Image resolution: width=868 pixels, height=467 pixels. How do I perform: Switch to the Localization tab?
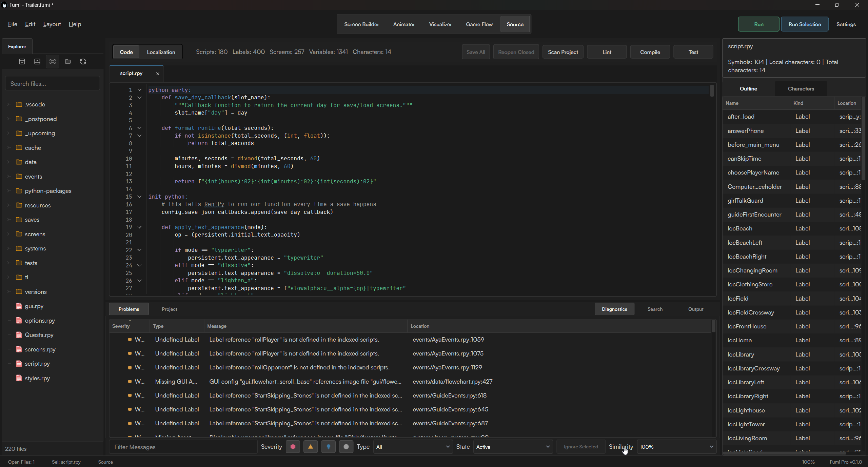pyautogui.click(x=161, y=52)
